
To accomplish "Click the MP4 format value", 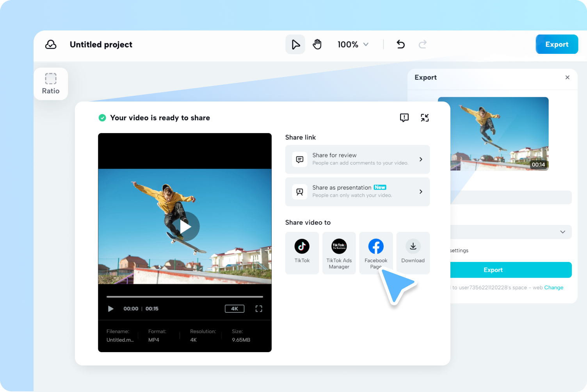I will [x=154, y=340].
